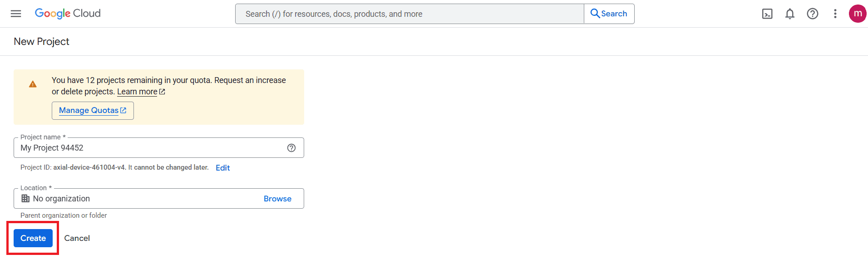Open the user account avatar
This screenshot has width=868, height=264.
[858, 14]
